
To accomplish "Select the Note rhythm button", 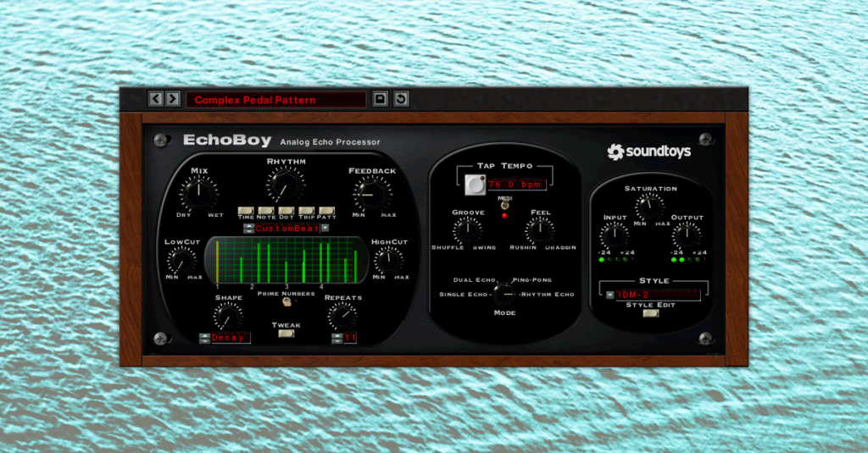I will coord(265,210).
